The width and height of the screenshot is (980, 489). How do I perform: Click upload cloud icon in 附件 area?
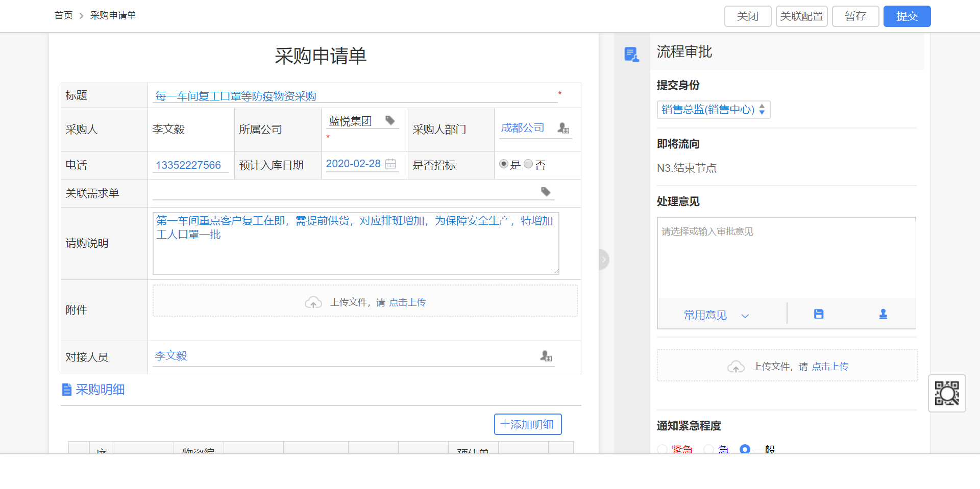tap(313, 302)
